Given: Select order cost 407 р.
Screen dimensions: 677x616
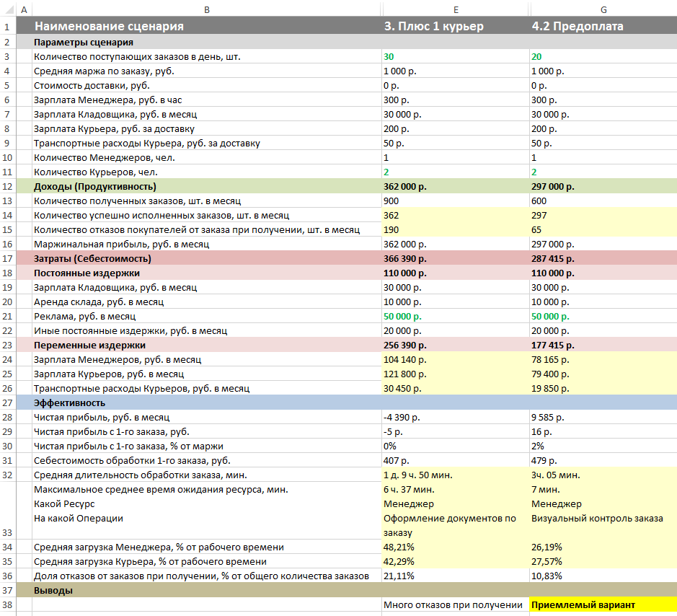Looking at the screenshot, I should pos(396,460).
